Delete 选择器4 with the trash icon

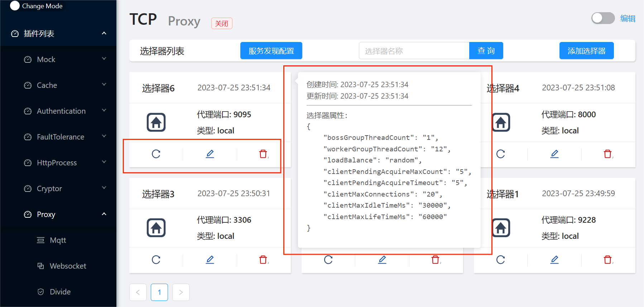608,154
